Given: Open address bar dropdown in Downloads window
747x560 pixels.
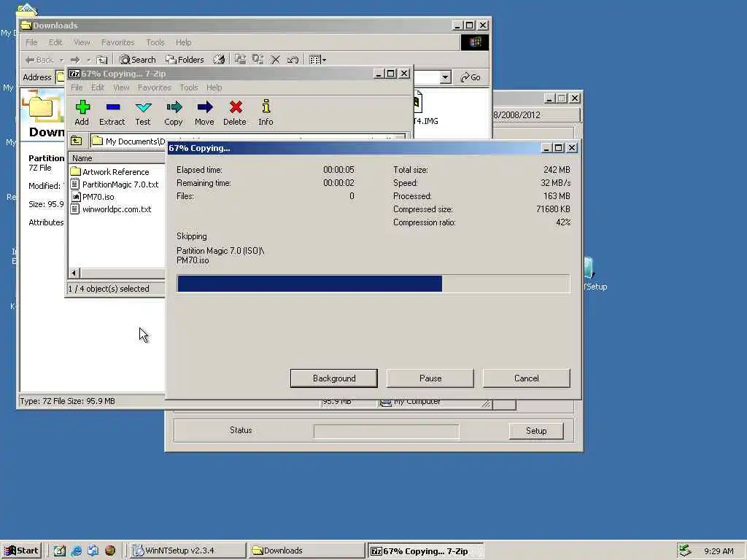Looking at the screenshot, I should click(446, 77).
